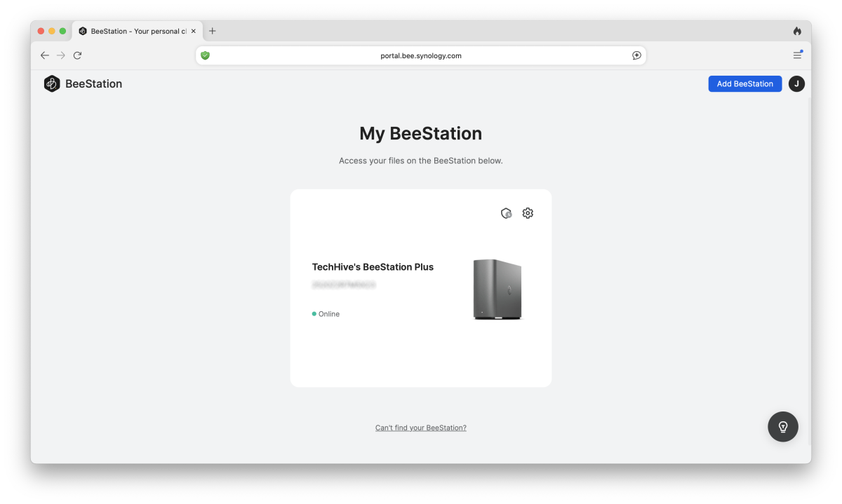842x504 pixels.
Task: Open the BeeStation card settings gear
Action: pyautogui.click(x=528, y=213)
